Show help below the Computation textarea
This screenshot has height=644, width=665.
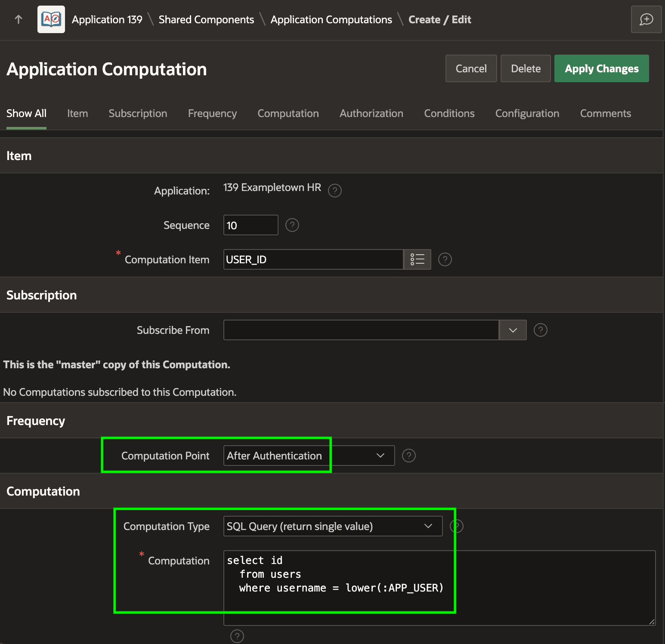coord(237,636)
